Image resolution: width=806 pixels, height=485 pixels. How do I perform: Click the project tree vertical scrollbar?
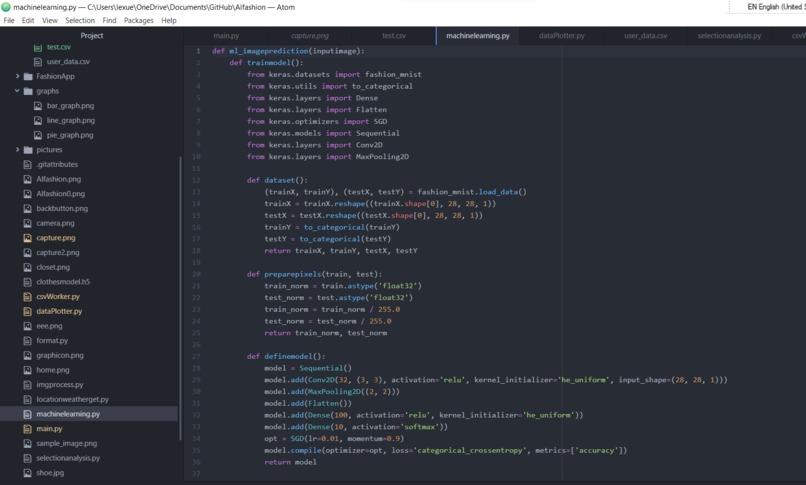click(x=180, y=298)
